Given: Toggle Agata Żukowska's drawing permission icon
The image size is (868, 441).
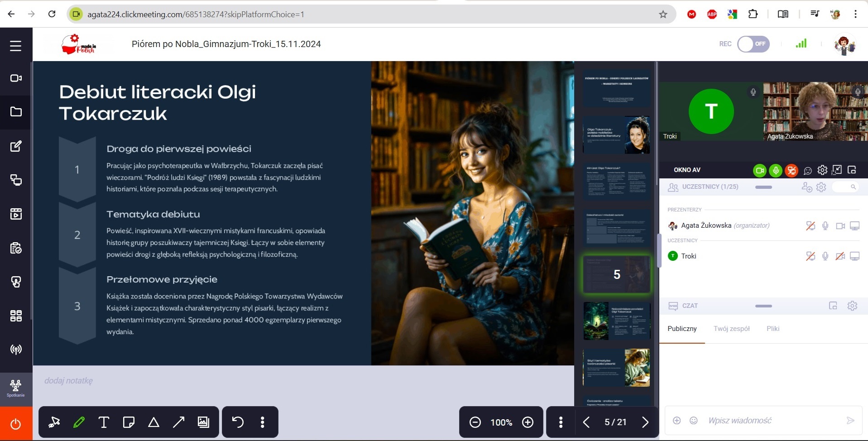Looking at the screenshot, I should point(810,225).
